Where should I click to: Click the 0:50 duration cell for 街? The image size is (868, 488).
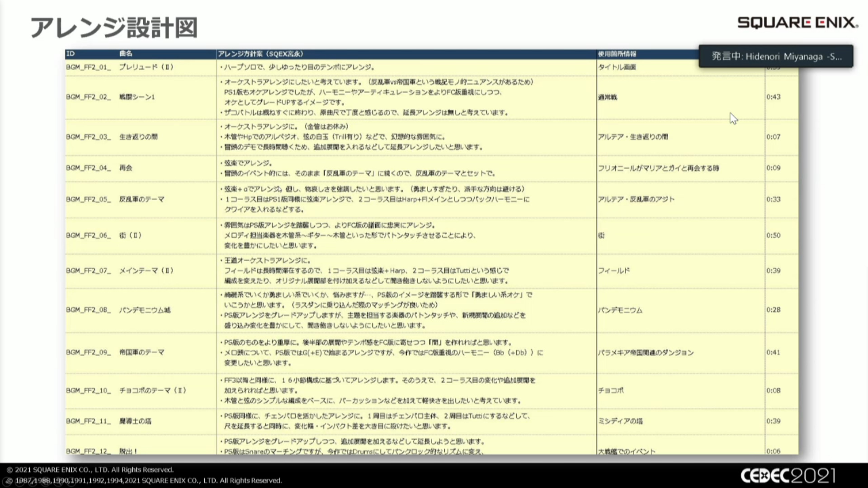tap(773, 235)
